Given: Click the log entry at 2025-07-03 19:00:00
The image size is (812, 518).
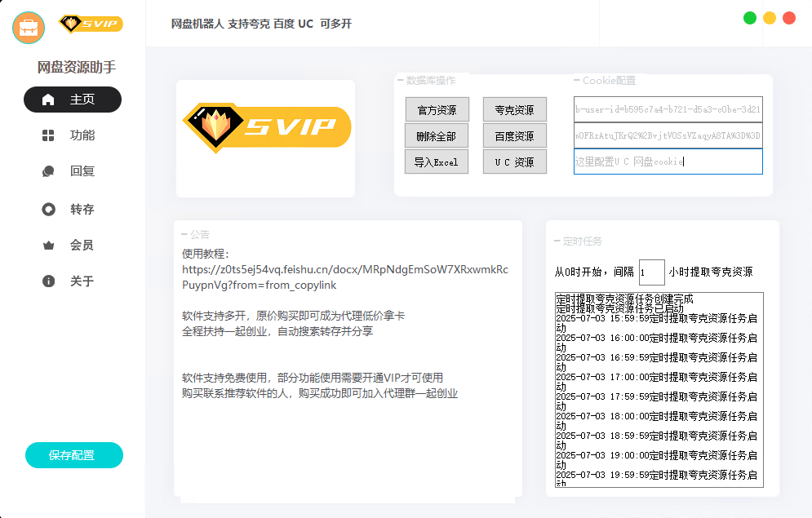Looking at the screenshot, I should pyautogui.click(x=657, y=461).
